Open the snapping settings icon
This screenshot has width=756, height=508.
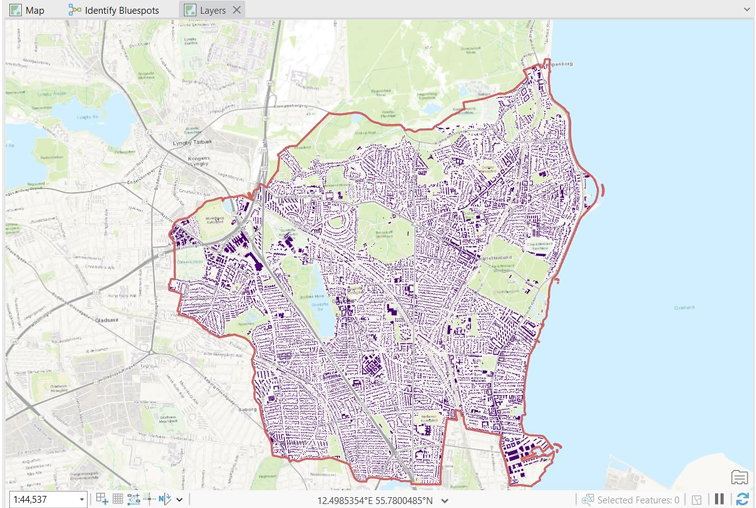[x=102, y=499]
